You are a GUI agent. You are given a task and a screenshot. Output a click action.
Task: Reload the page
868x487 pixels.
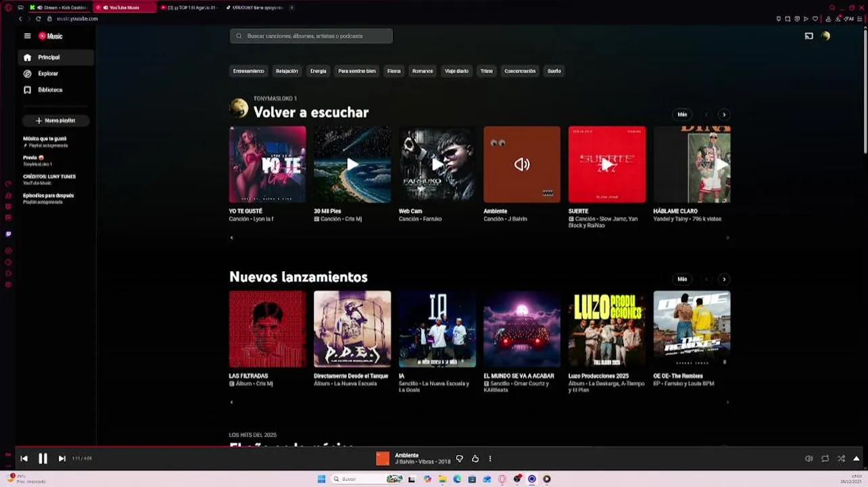tap(38, 19)
